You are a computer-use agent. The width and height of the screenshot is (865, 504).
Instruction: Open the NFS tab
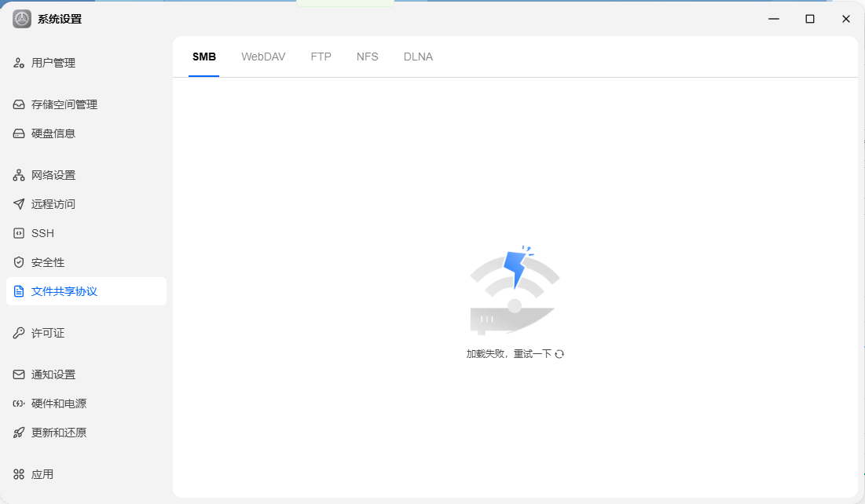(368, 57)
